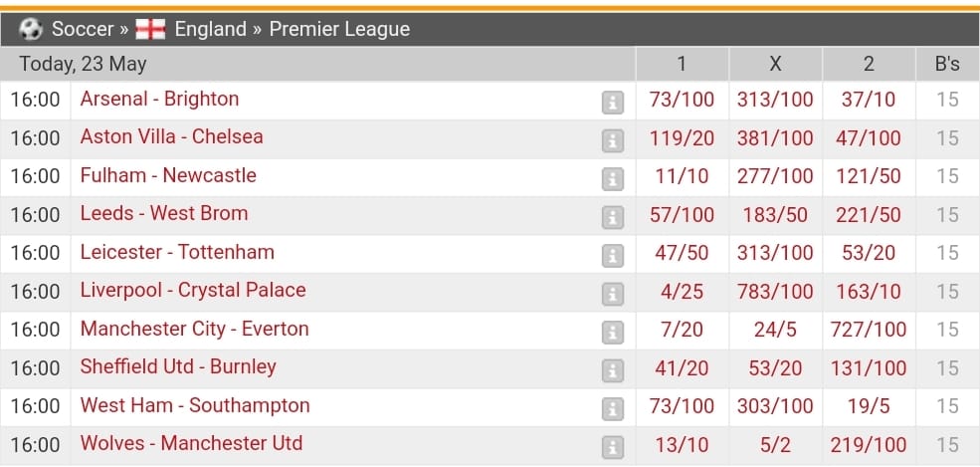
Task: Open the Leicester - Tottenham match link
Action: click(x=177, y=252)
